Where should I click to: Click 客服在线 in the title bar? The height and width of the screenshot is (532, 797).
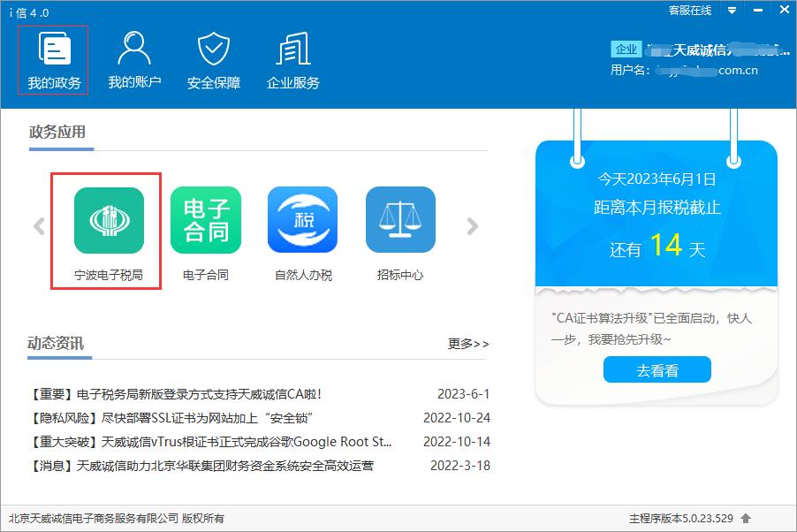click(x=690, y=11)
